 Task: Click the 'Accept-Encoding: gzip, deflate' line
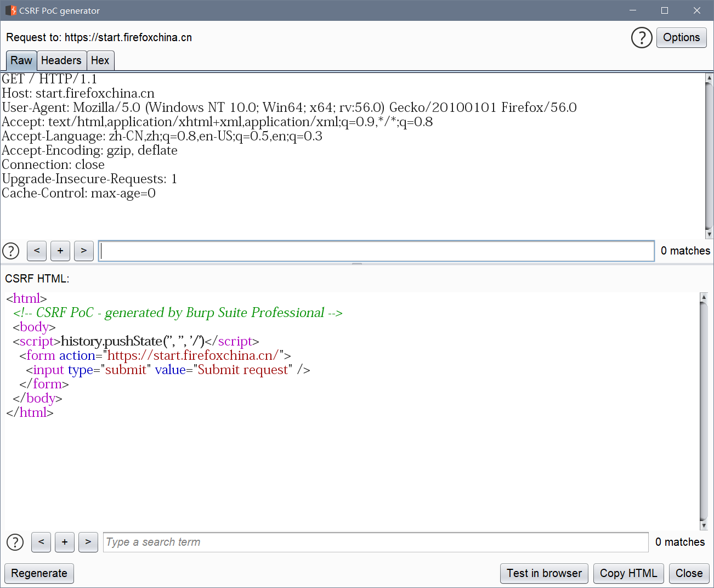point(90,150)
